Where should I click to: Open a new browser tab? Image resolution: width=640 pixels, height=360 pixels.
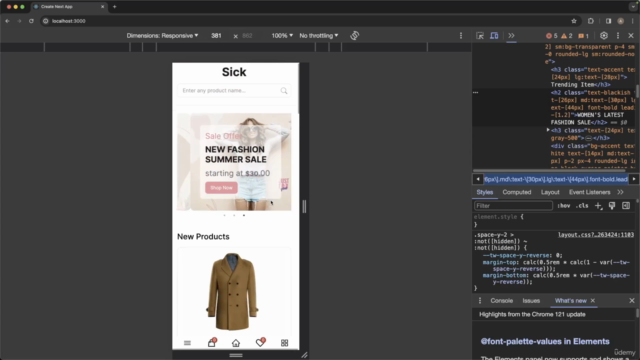[114, 7]
